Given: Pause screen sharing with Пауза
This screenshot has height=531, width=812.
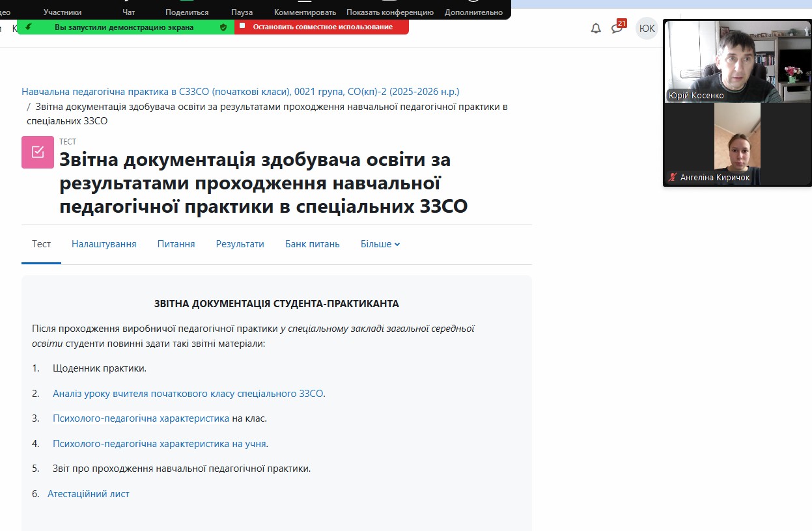Looking at the screenshot, I should [242, 12].
